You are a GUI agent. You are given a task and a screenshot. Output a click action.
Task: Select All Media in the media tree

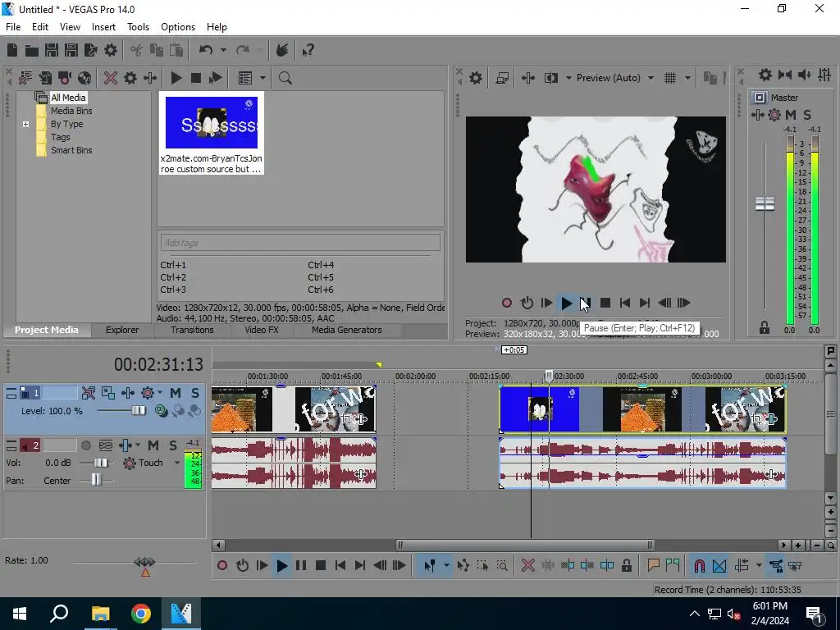[x=68, y=98]
